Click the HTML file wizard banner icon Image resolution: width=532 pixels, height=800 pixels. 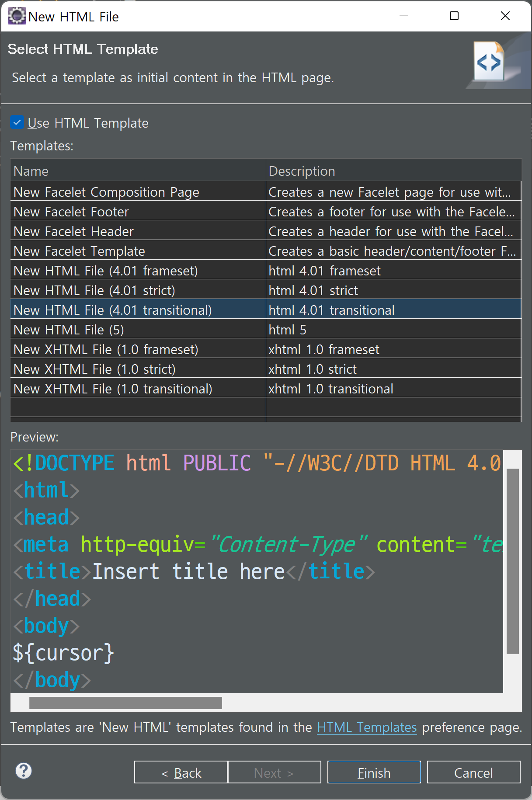point(490,62)
